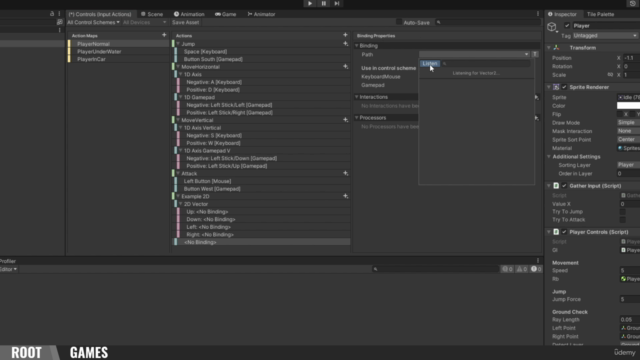Open the All Control Schemes dropdown
The width and height of the screenshot is (640, 360).
(93, 22)
